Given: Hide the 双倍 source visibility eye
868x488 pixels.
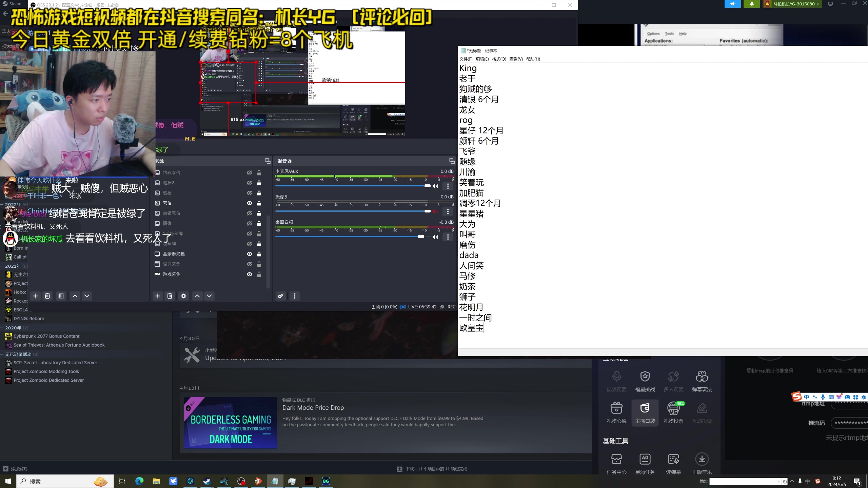Looking at the screenshot, I should (x=250, y=203).
